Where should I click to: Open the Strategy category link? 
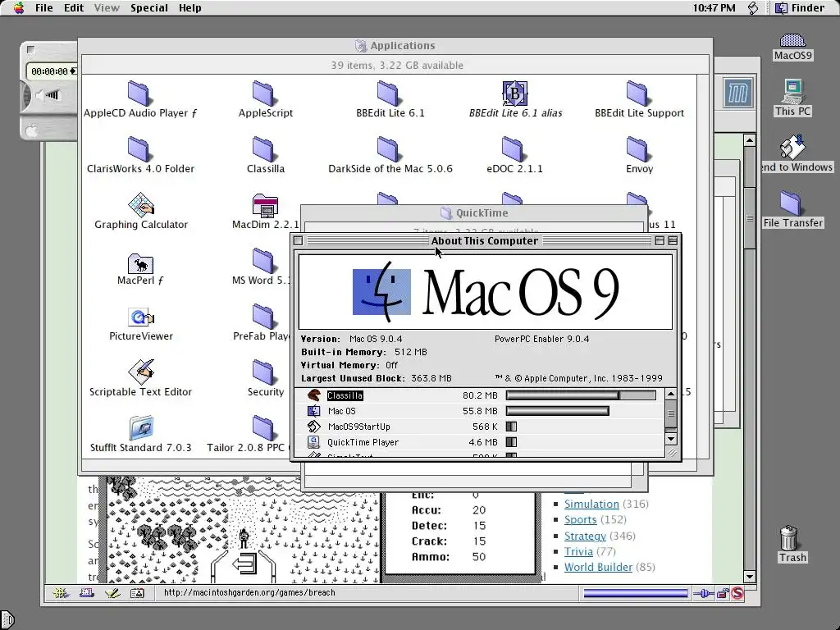tap(585, 536)
